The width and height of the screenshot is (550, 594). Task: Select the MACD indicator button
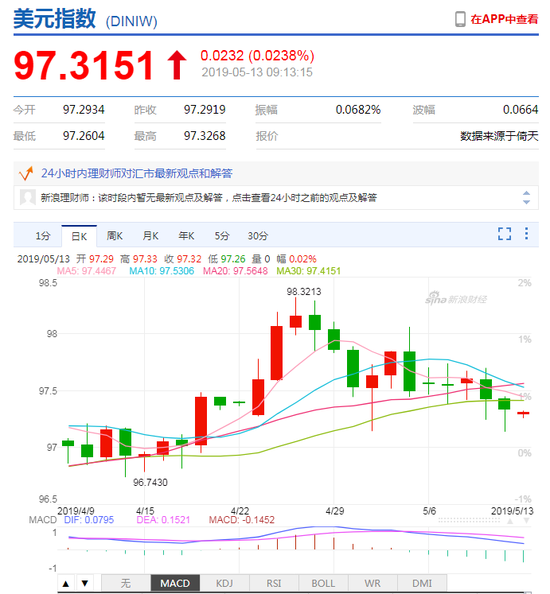175,583
